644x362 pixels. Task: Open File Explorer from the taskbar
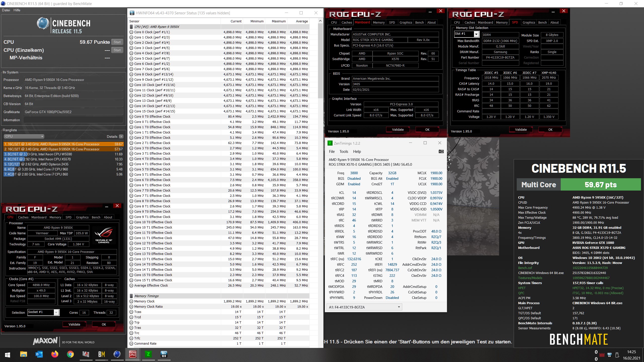(23, 354)
